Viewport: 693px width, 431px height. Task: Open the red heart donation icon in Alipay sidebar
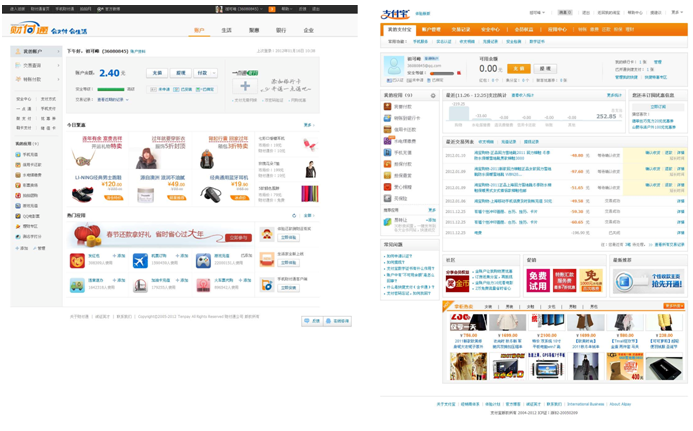pyautogui.click(x=388, y=187)
